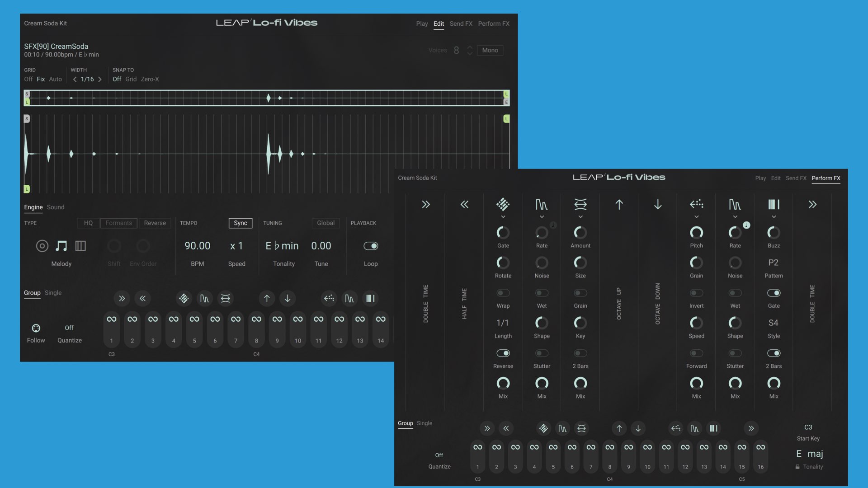Adjust the Pitch knob in Perform FX
This screenshot has height=488, width=868.
[x=696, y=233]
